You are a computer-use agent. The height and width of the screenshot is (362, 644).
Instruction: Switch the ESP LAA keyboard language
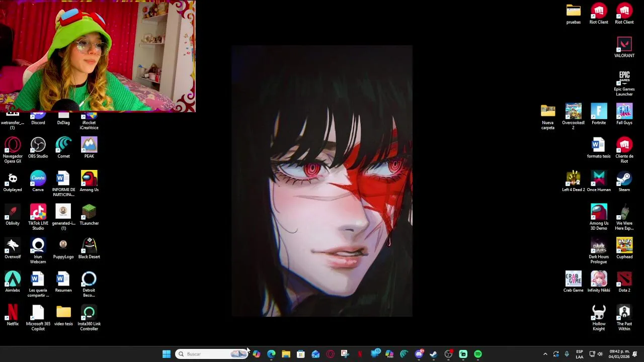pos(580,354)
